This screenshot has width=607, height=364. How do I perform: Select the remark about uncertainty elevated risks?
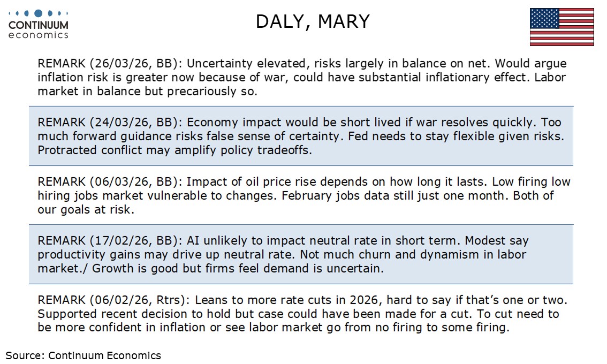coord(302,77)
